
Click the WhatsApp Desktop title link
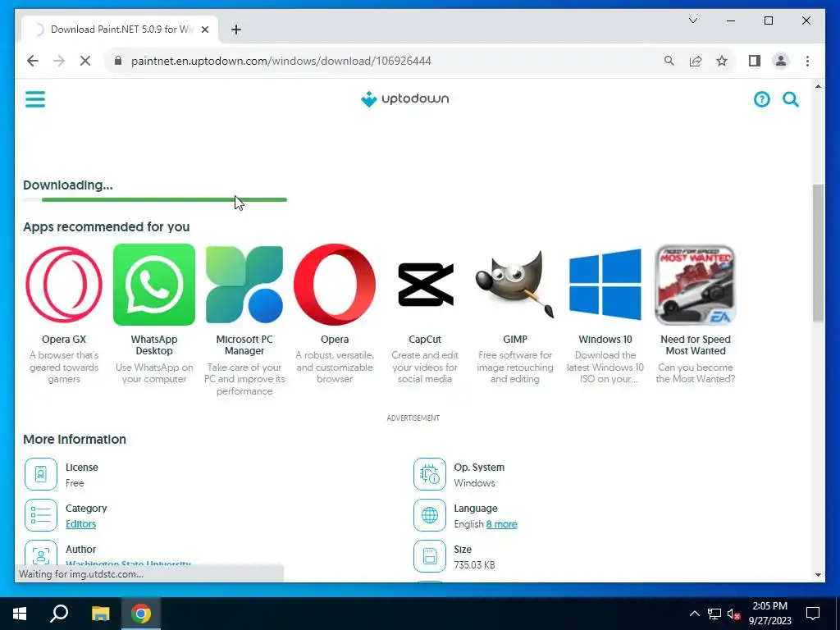154,345
